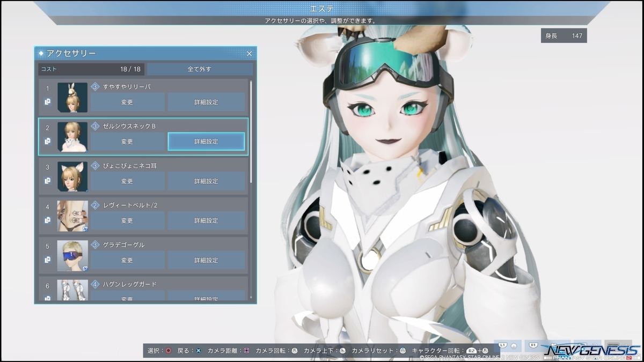Click the cross button icon next to 戻る
Viewport: 644px width, 362px height.
click(x=199, y=350)
